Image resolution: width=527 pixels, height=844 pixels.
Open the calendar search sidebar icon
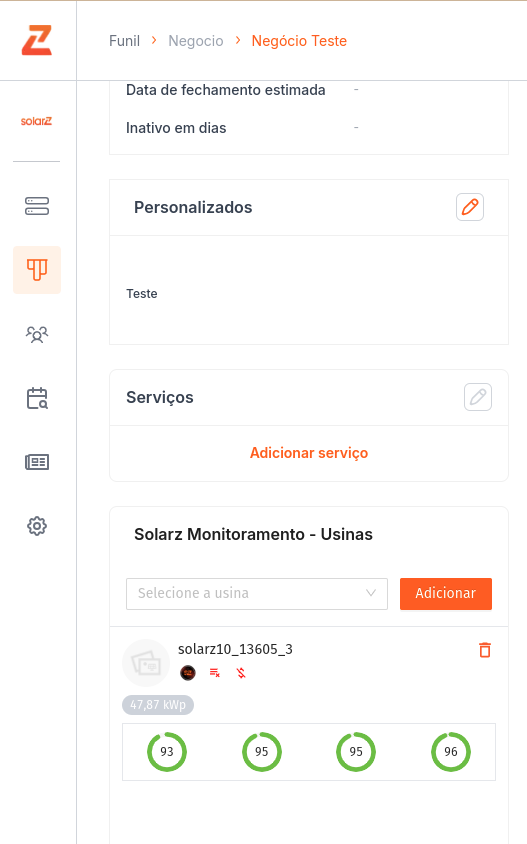[x=37, y=398]
